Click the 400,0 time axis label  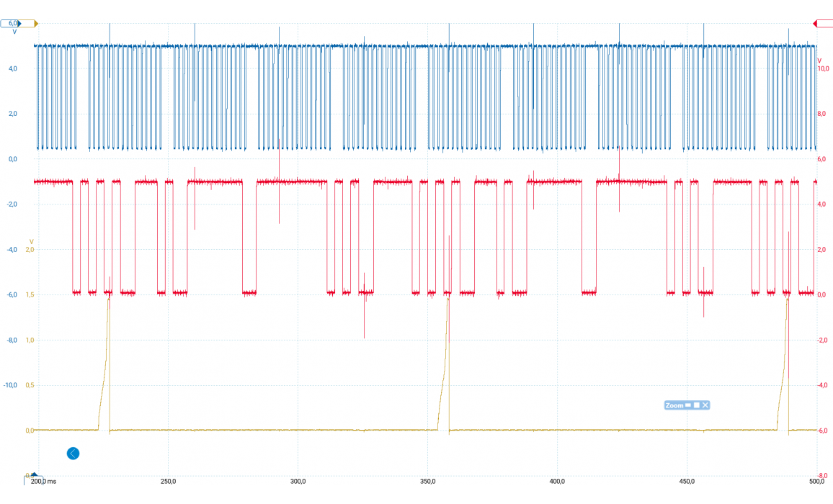[557, 481]
